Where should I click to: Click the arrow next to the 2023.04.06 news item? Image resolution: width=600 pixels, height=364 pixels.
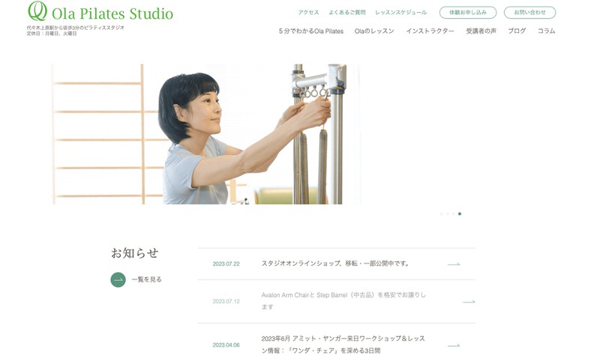point(454,345)
